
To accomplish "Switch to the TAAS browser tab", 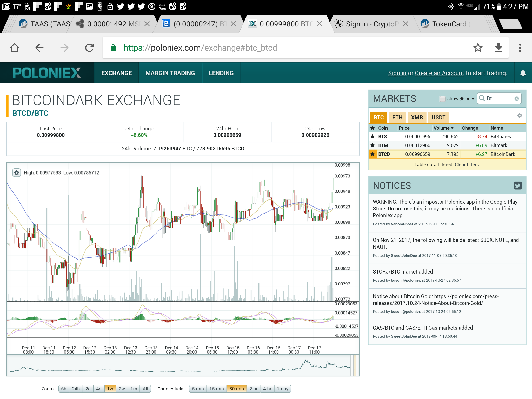I will (44, 24).
